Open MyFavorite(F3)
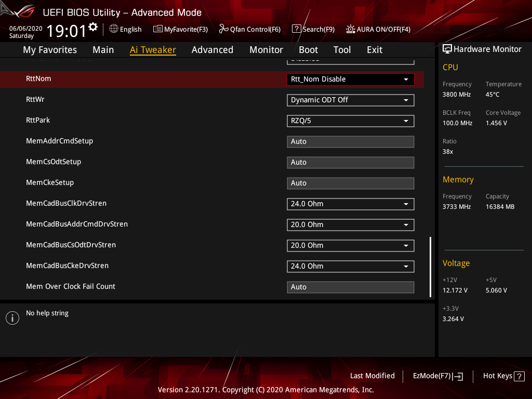The image size is (532, 399). click(180, 29)
